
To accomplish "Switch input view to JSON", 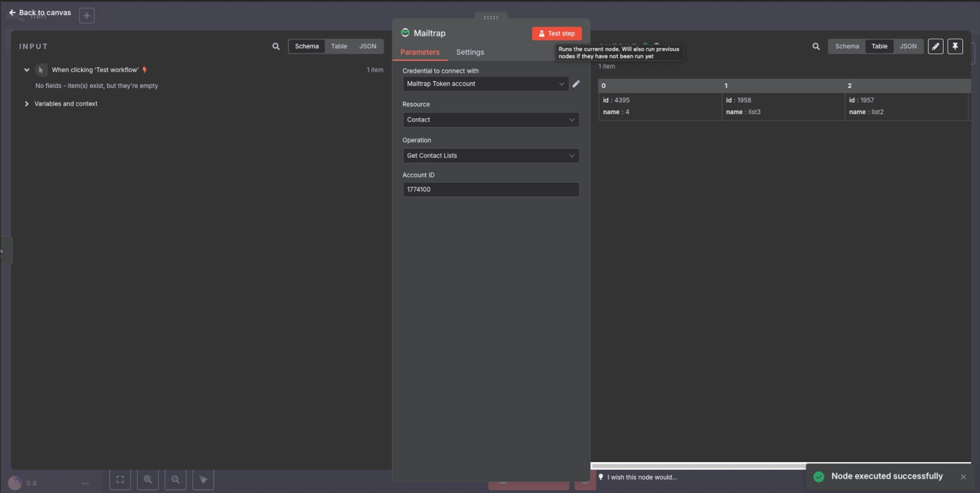I will [x=367, y=47].
